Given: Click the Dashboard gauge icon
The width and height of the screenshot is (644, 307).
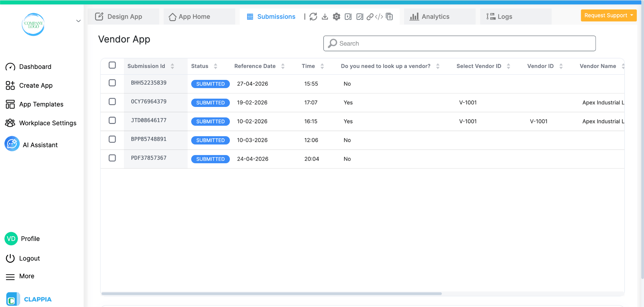Looking at the screenshot, I should 10,67.
